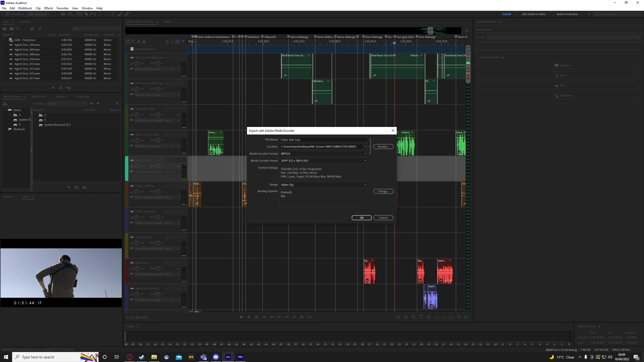The height and width of the screenshot is (362, 644).
Task: Adjust the volume knob on Agent Sierra (radio) track
Action: click(137, 140)
